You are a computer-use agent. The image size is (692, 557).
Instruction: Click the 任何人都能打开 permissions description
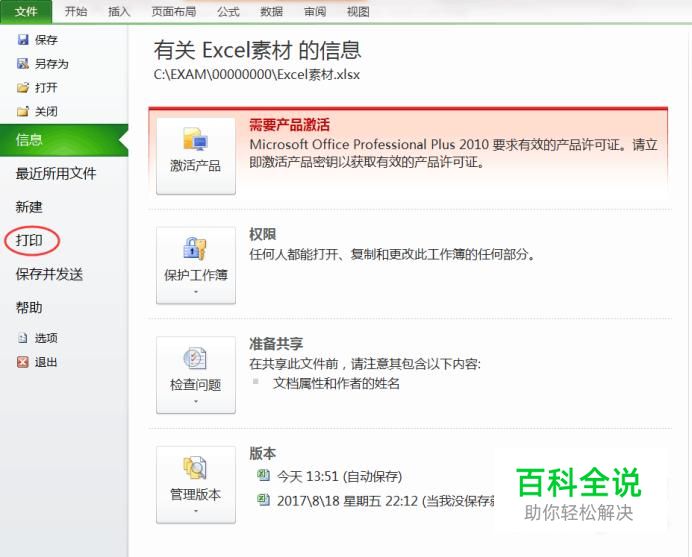point(392,255)
